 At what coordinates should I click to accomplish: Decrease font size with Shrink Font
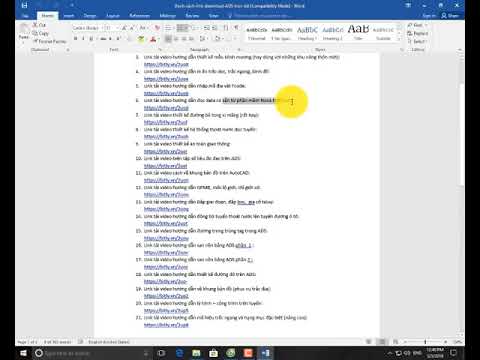pos(132,28)
